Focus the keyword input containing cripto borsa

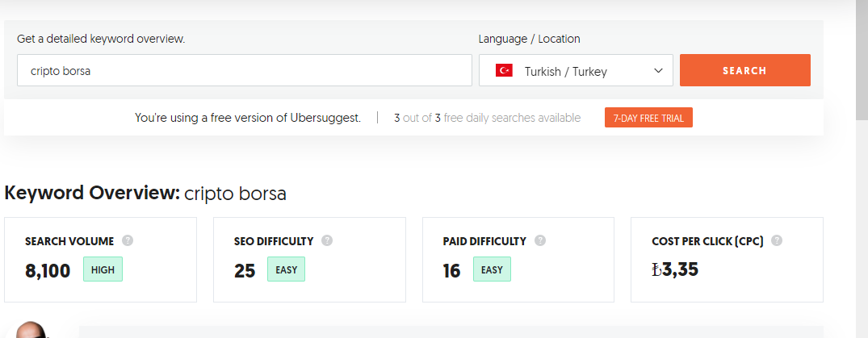[x=244, y=70]
